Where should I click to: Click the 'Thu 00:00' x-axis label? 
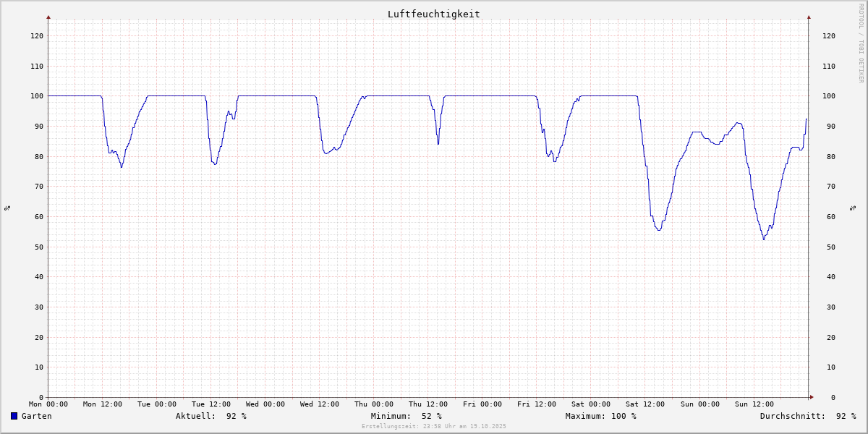tap(374, 404)
